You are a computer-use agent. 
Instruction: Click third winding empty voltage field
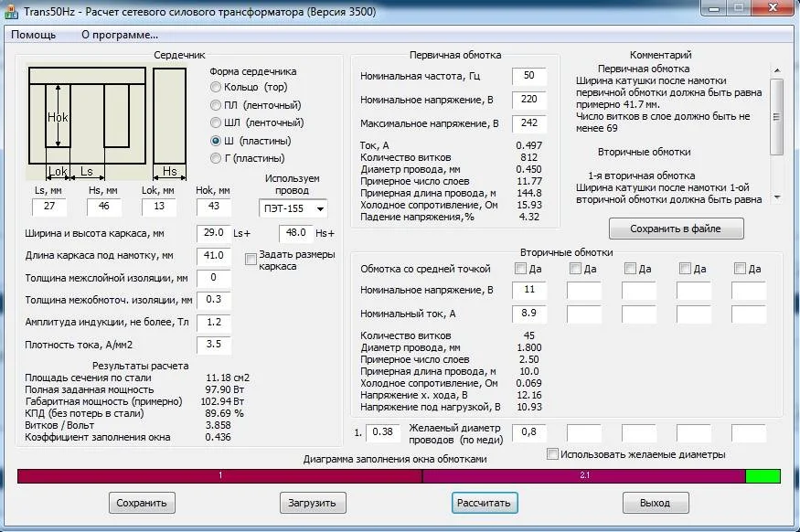[639, 291]
